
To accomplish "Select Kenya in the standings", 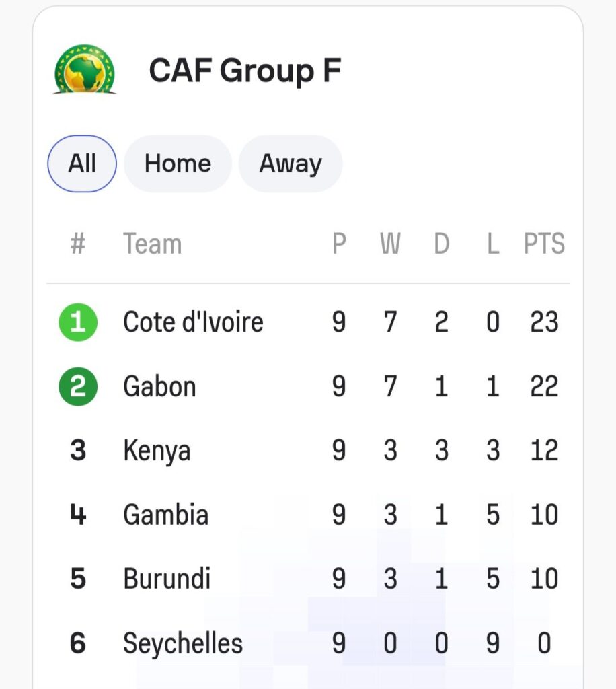I will click(157, 451).
